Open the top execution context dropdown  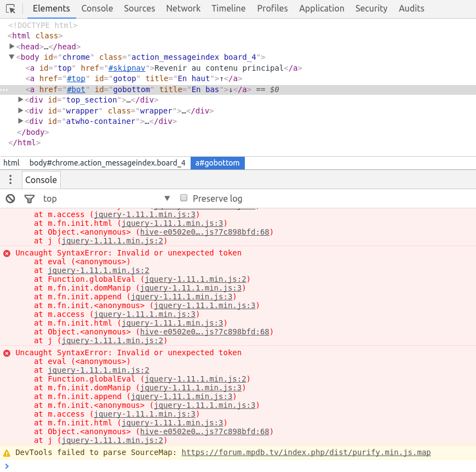(x=107, y=198)
